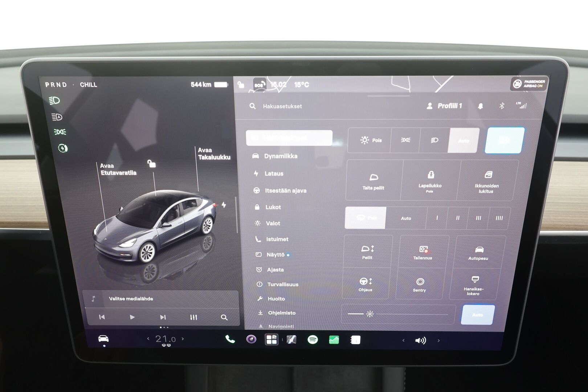Image resolution: width=588 pixels, height=392 pixels.
Task: Select wiper speed IIII
Action: 499,218
